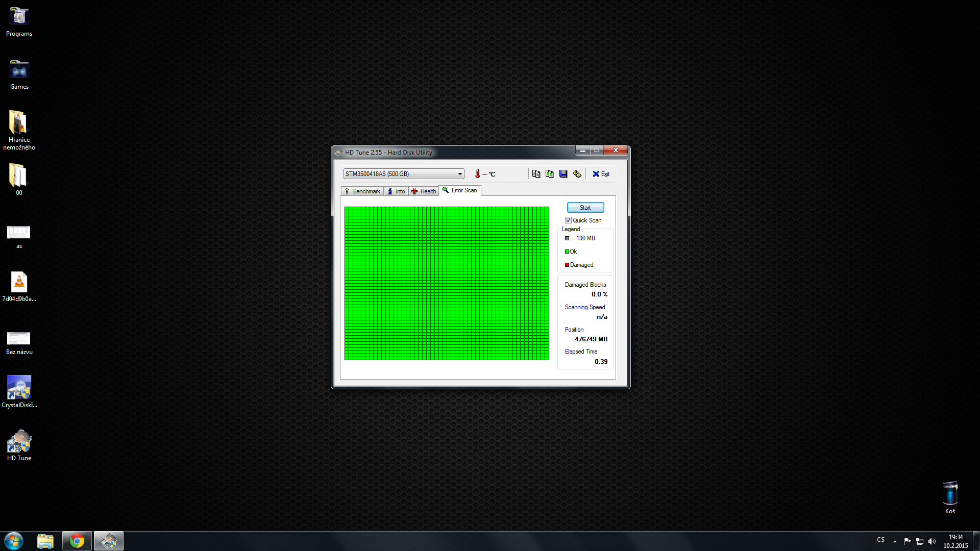Switch to the Info tab
This screenshot has width=980, height=551.
point(396,191)
